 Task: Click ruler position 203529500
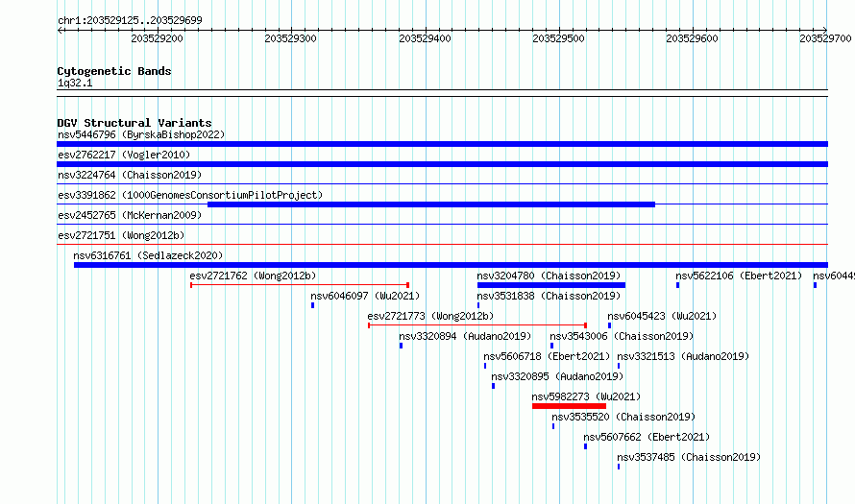point(558,38)
